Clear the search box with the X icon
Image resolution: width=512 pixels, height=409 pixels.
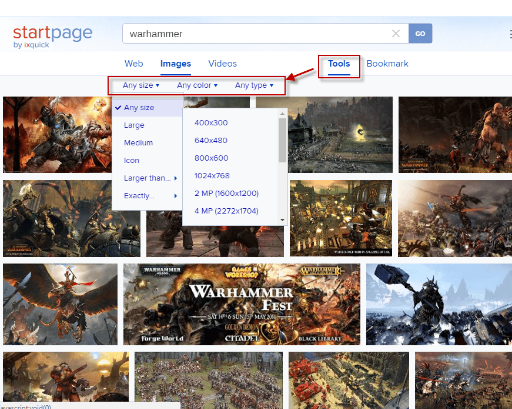396,33
